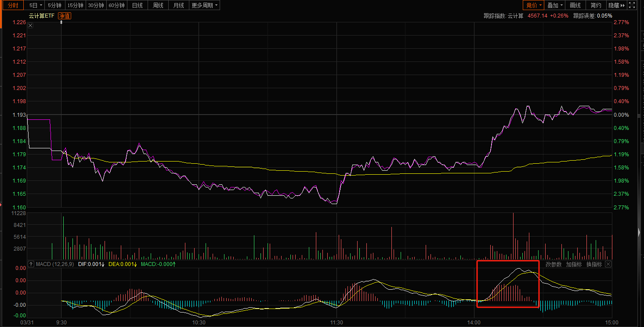This screenshot has height=327, width=644.
Task: Hide the side panel with 隐藏 button
Action: 616,5
